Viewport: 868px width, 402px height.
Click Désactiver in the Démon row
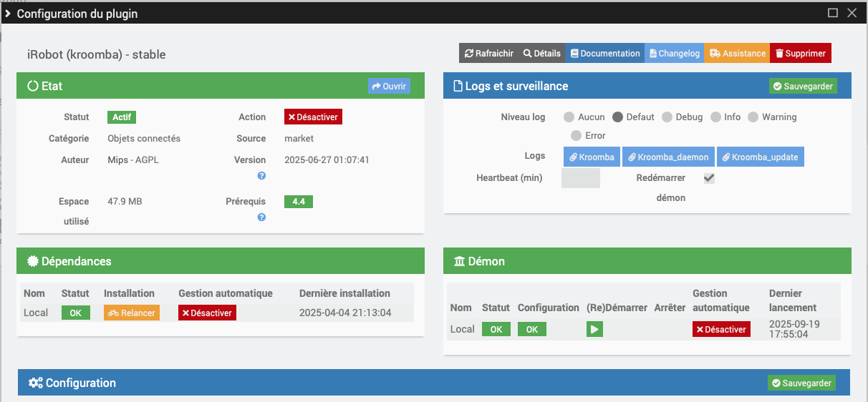[721, 329]
